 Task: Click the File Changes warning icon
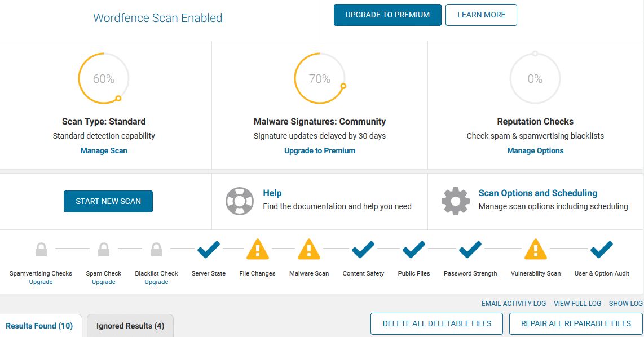click(x=258, y=249)
